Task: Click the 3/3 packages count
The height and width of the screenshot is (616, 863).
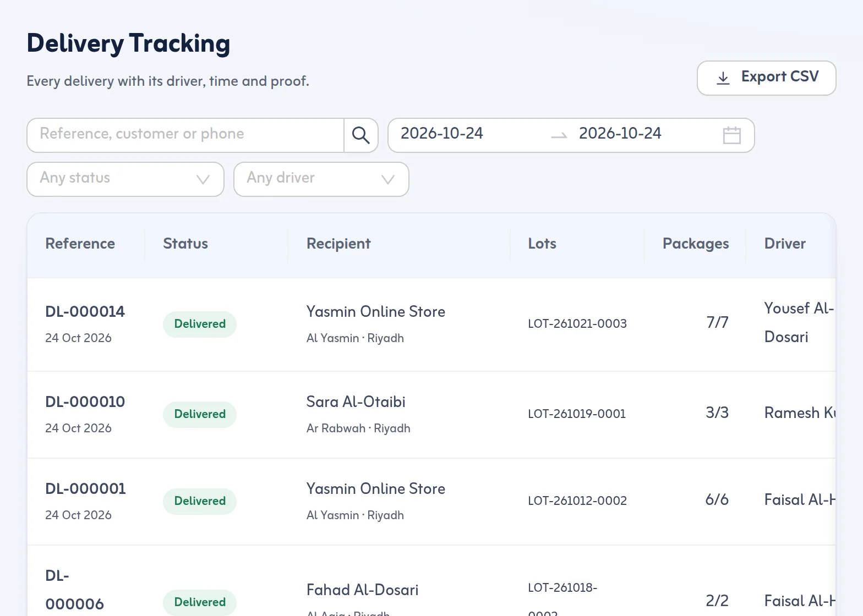Action: [717, 413]
